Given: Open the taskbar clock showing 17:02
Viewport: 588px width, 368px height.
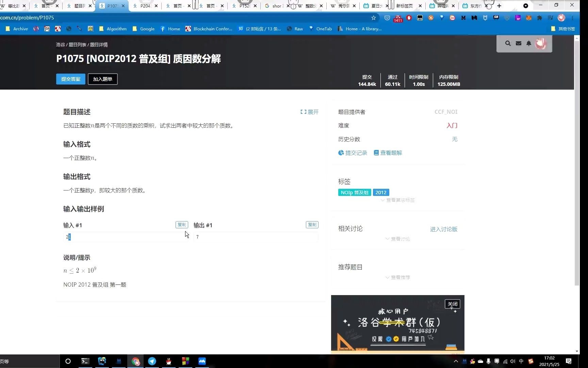Looking at the screenshot, I should click(549, 361).
